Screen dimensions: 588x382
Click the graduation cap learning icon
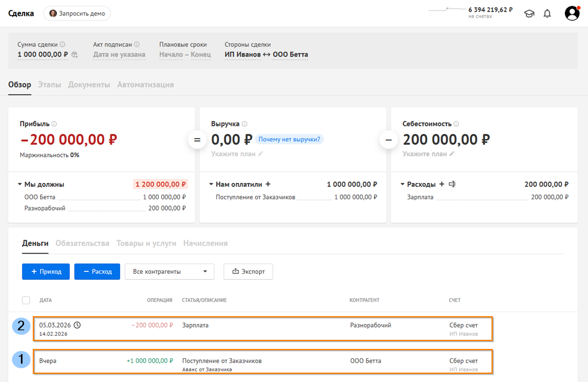(x=529, y=13)
